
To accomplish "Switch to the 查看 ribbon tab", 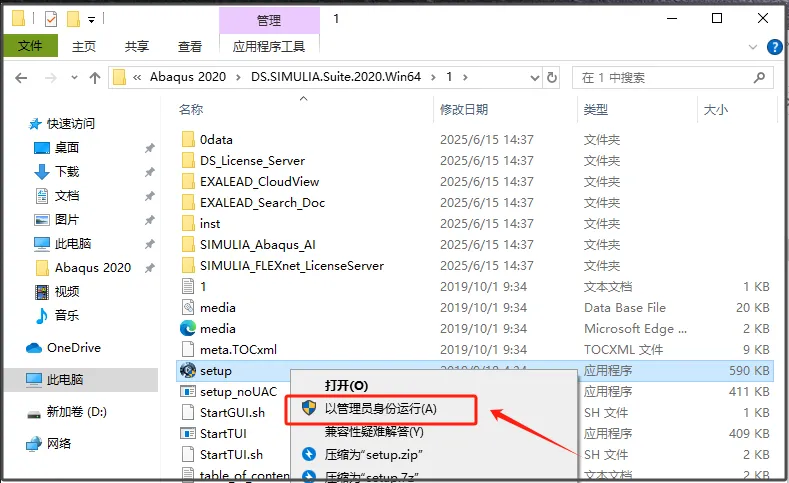I will coord(190,46).
